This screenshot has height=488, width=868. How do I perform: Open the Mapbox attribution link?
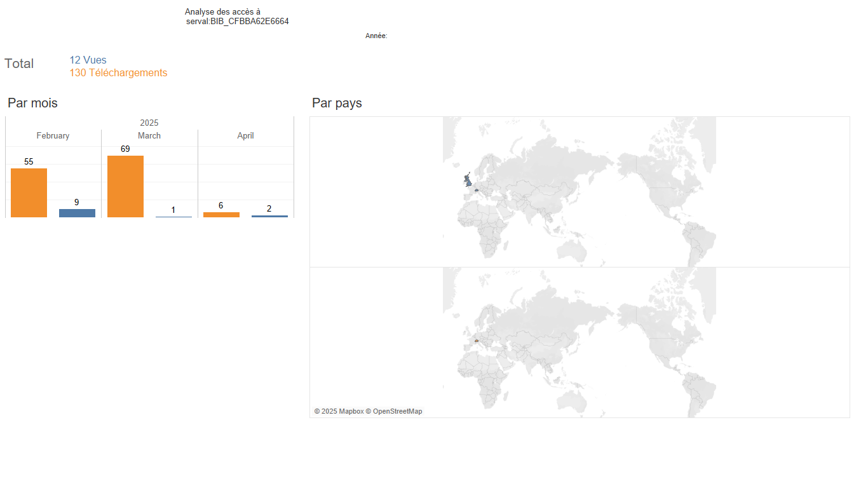click(339, 411)
